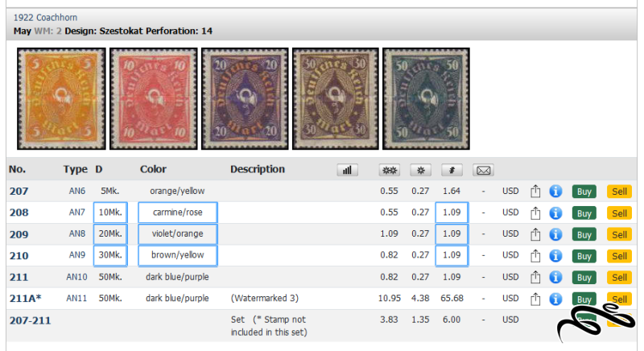The image size is (644, 351).
Task: Click the orange/yellow color cell
Action: tap(177, 191)
